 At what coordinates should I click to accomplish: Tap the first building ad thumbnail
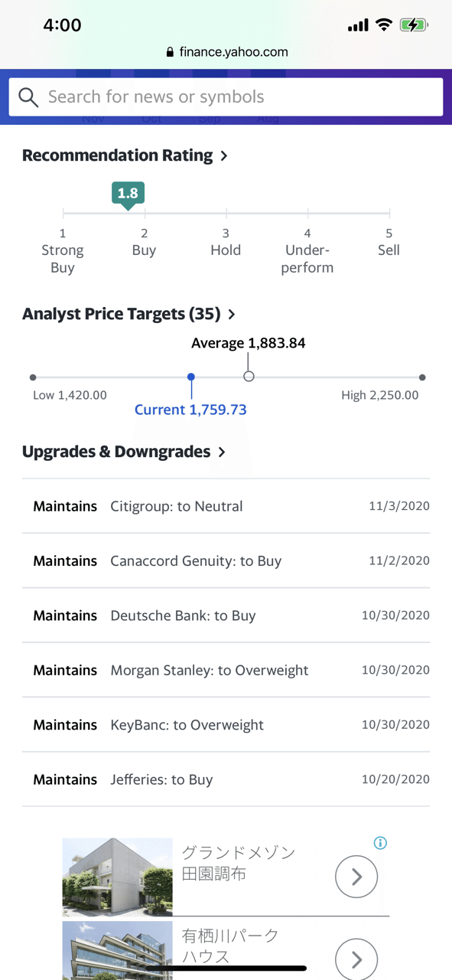pyautogui.click(x=117, y=877)
